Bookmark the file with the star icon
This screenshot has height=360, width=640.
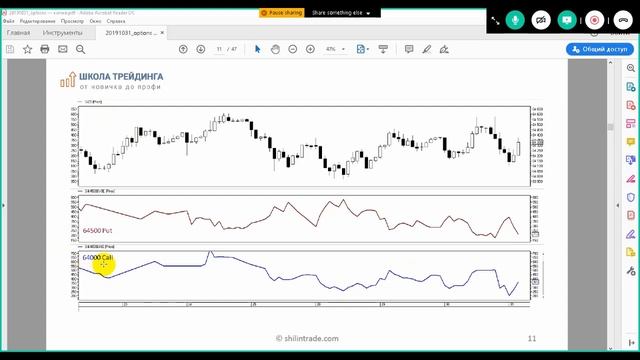coord(27,49)
